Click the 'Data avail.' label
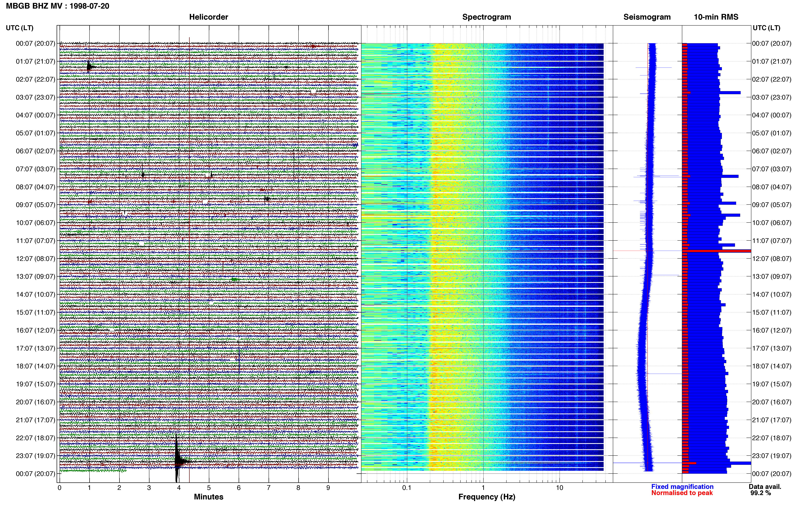Image resolution: width=812 pixels, height=508 pixels. (x=765, y=486)
